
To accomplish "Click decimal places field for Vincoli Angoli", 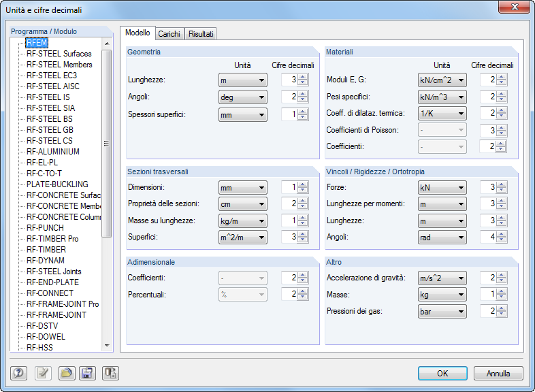I will point(488,236).
